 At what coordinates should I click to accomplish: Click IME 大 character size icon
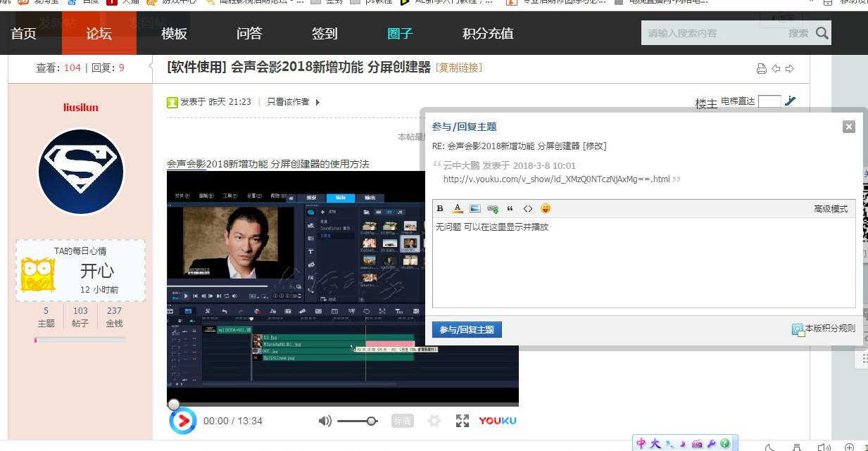[x=655, y=443]
